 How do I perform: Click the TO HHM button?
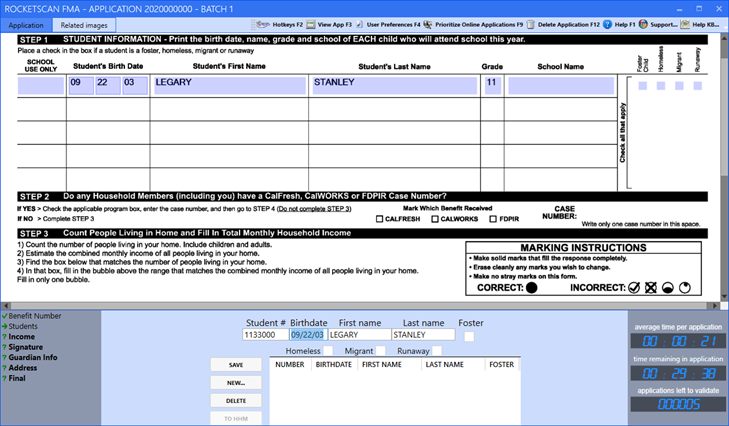pos(236,418)
